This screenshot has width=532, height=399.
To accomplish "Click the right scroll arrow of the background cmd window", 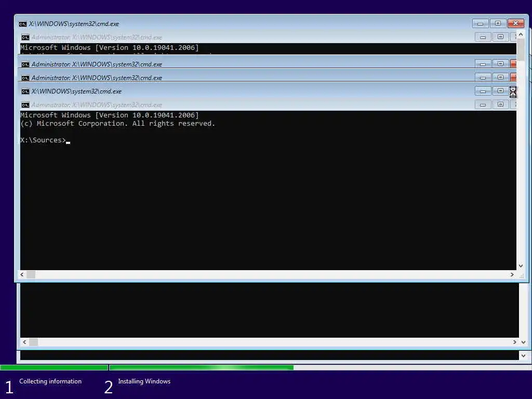I will click(515, 342).
